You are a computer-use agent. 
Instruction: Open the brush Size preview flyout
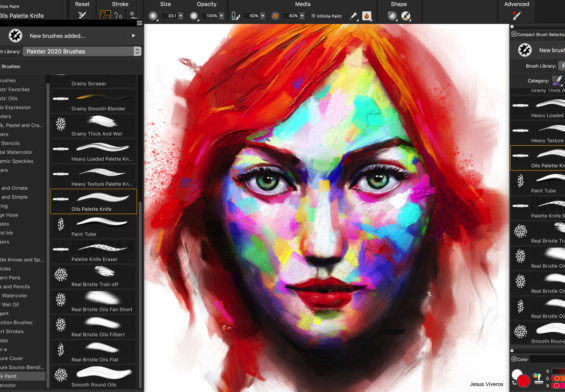153,16
